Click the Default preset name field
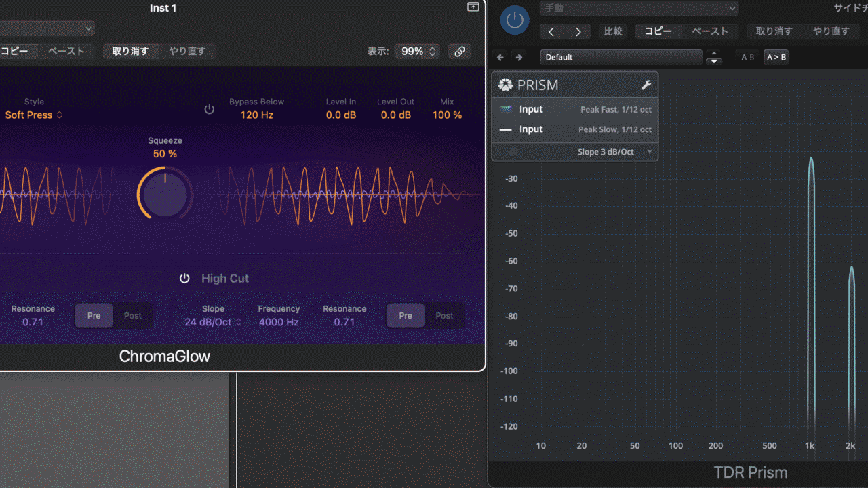 click(621, 58)
